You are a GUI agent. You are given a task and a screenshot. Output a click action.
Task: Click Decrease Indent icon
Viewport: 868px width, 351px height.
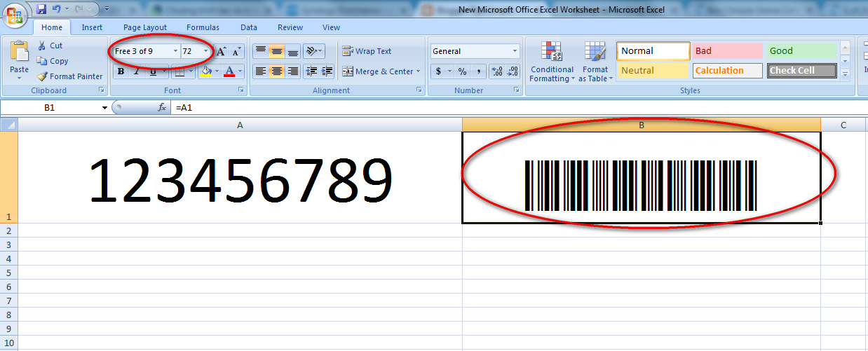click(x=311, y=71)
